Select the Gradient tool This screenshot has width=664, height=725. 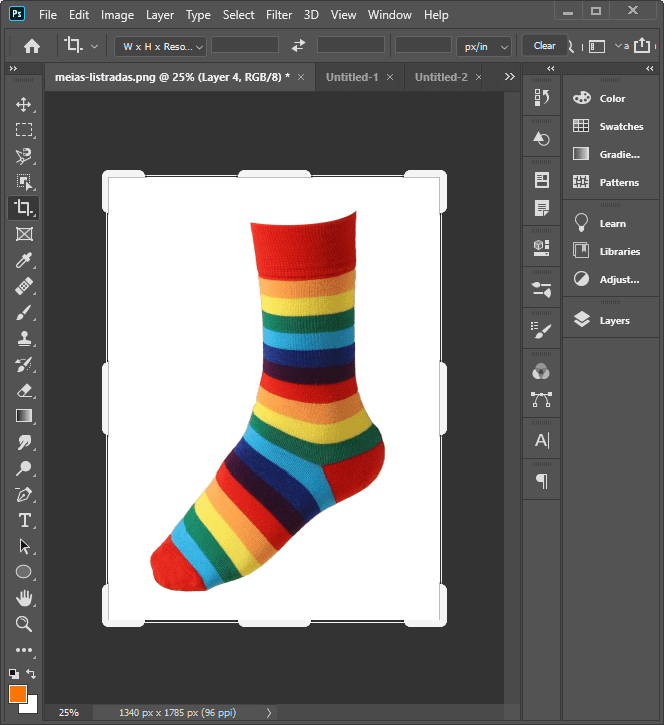click(x=24, y=416)
